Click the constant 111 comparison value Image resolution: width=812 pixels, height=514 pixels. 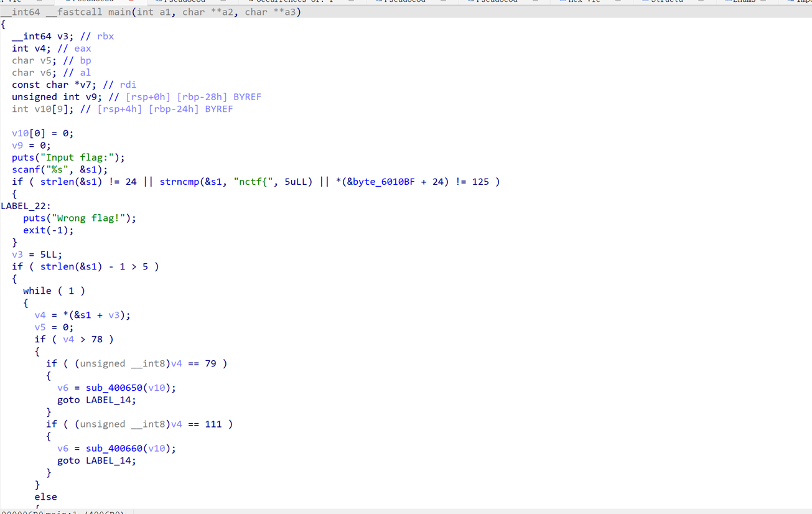(x=213, y=424)
